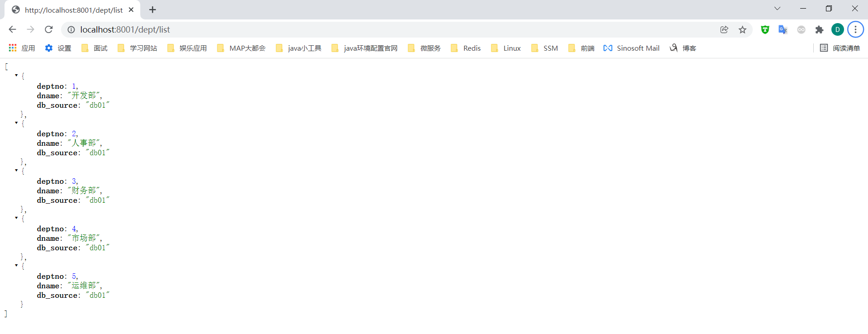
Task: Open a new browser tab
Action: coord(152,10)
